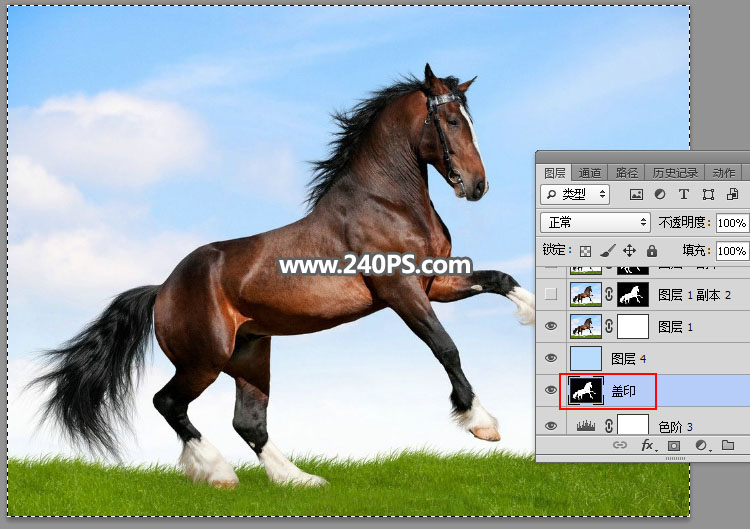Filter layers by adjustment layer icon
This screenshot has height=529, width=750.
click(660, 194)
